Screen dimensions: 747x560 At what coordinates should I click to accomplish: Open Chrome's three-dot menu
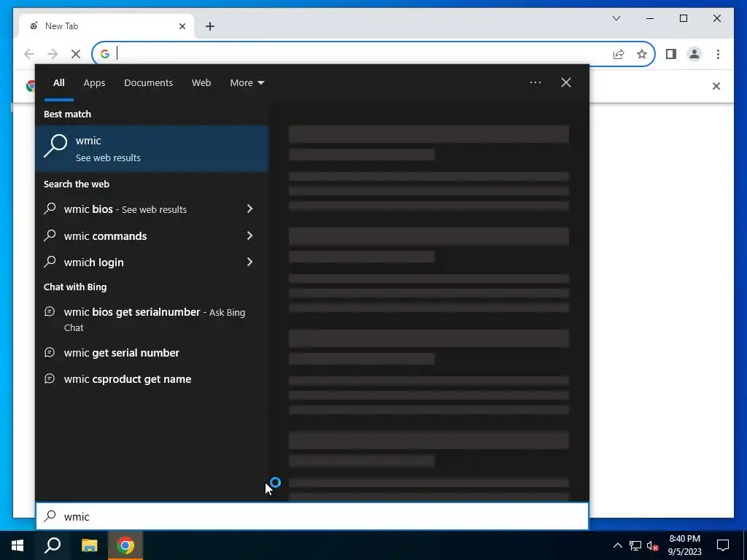(x=718, y=54)
